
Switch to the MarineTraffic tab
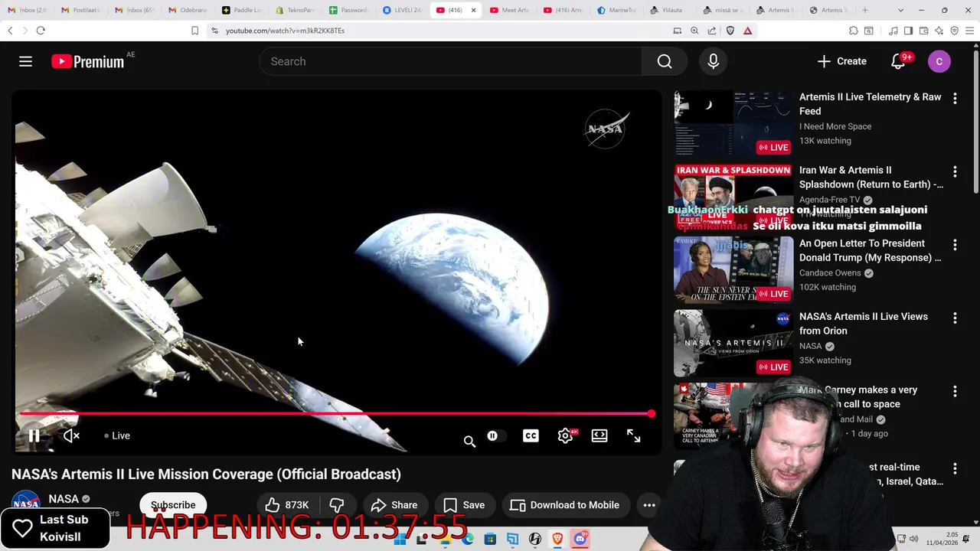click(x=616, y=10)
